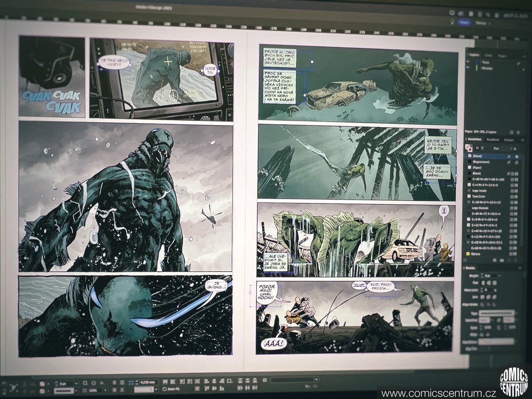Click the Stroke panel Weight stepper arrows

pyautogui.click(x=482, y=276)
